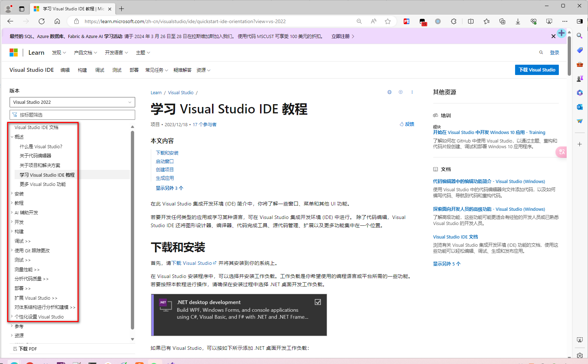
Task: Open Collections in the toolbar
Action: click(x=503, y=21)
